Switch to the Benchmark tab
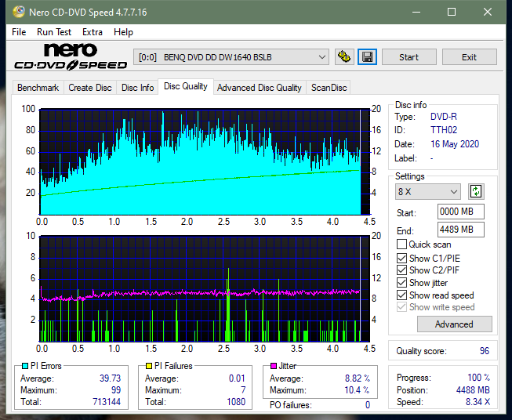512x420 pixels. [38, 88]
